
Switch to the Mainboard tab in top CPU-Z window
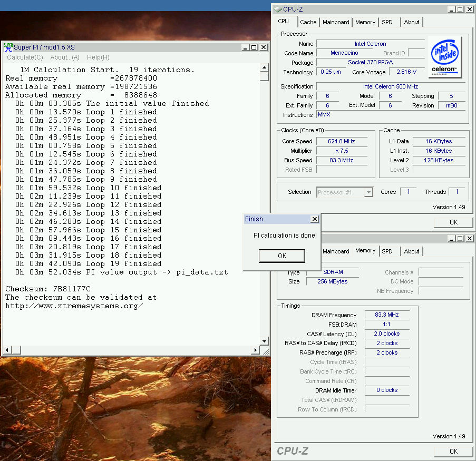pos(336,22)
